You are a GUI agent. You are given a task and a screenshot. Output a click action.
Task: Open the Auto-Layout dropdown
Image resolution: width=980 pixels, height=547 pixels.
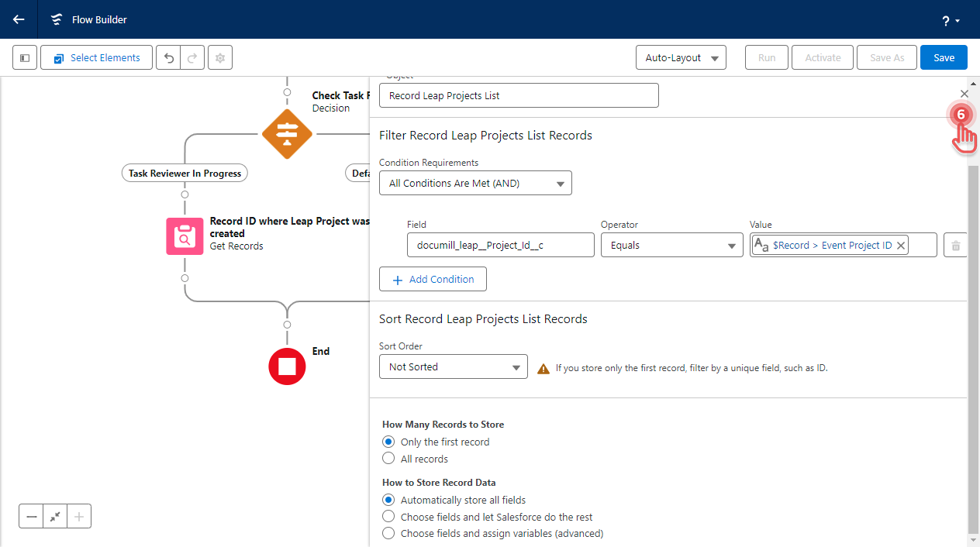[680, 58]
